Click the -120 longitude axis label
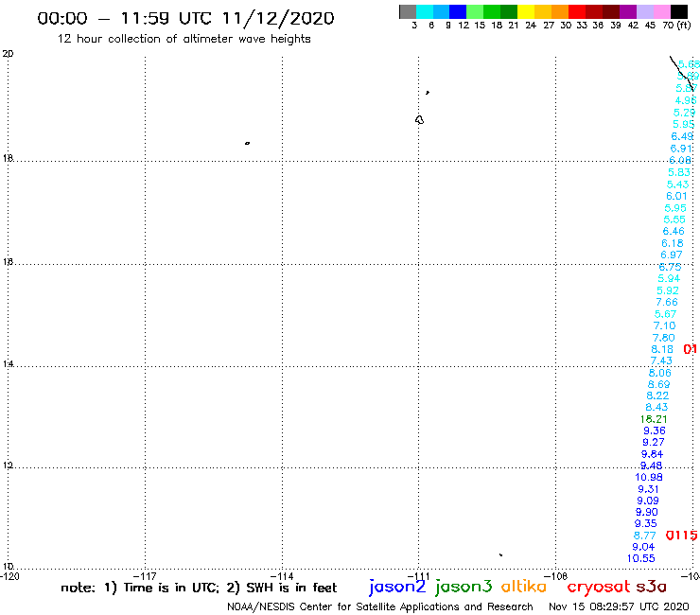The image size is (700, 615). 10,576
